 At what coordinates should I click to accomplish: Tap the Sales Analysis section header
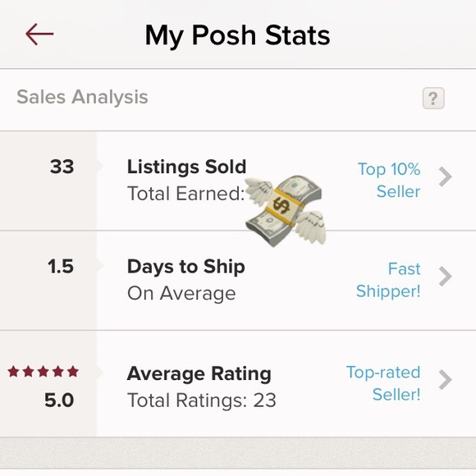coord(82,97)
